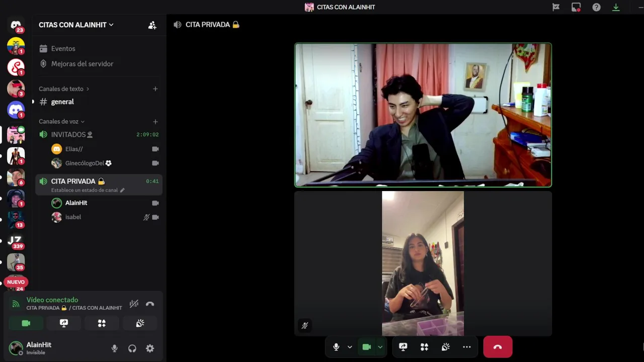The height and width of the screenshot is (362, 644).
Task: Mute microphone in bottom call controls
Action: 336,347
